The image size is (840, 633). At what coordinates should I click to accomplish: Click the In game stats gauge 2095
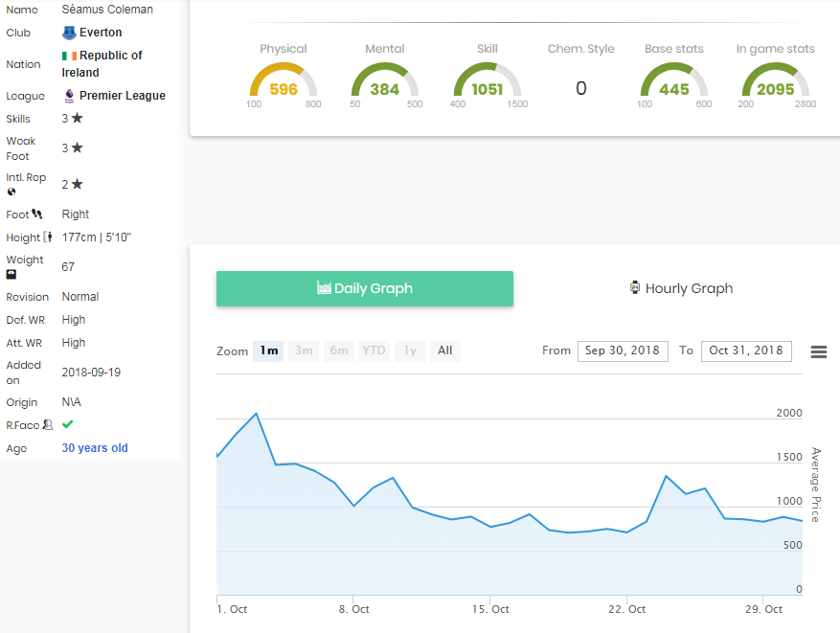(775, 82)
